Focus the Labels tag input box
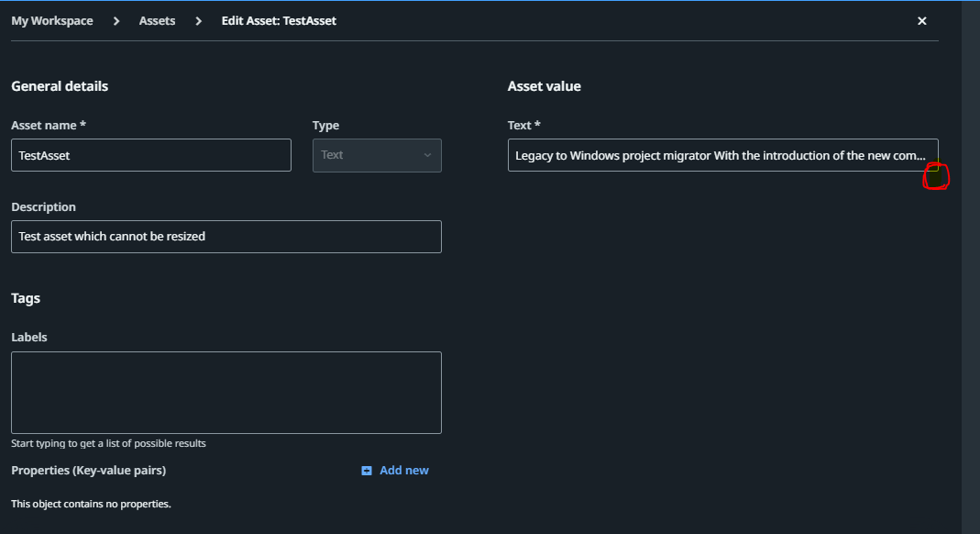The image size is (980, 534). (226, 392)
